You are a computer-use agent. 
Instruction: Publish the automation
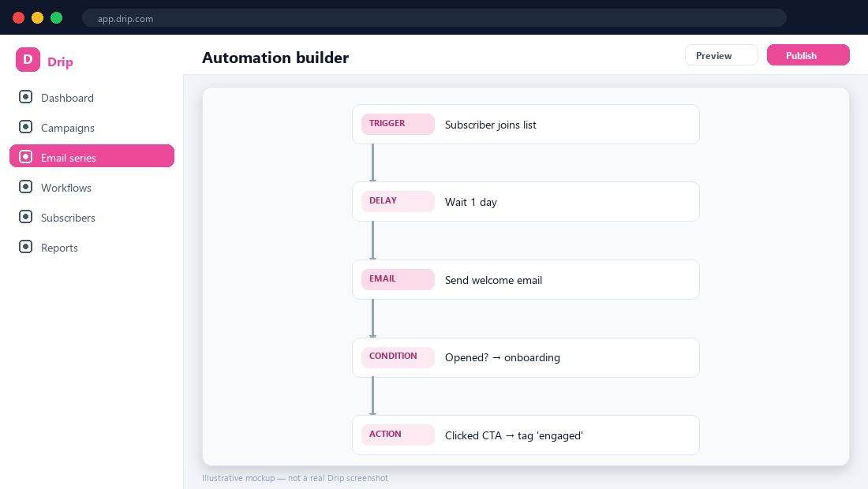[x=808, y=55]
